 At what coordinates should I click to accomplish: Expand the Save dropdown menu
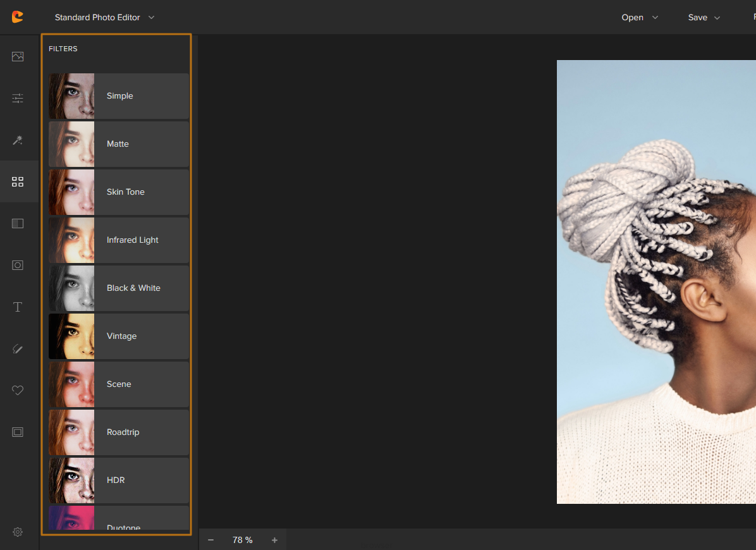pos(704,18)
